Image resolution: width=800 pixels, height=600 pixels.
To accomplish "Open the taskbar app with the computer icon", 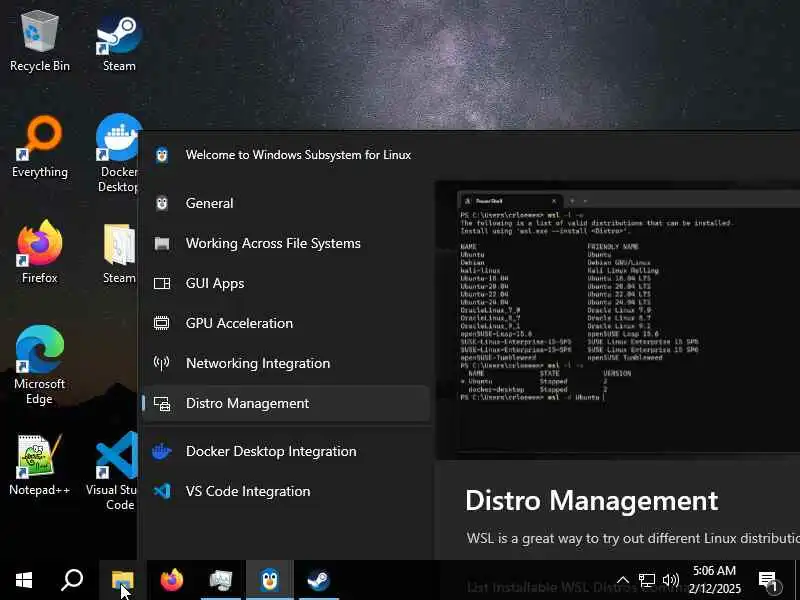I will pyautogui.click(x=220, y=580).
